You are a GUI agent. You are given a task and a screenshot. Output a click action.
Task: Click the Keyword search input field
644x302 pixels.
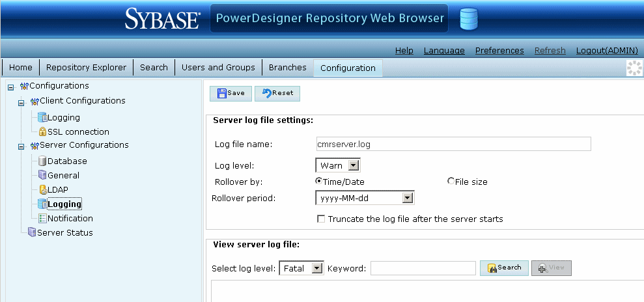[x=423, y=268]
